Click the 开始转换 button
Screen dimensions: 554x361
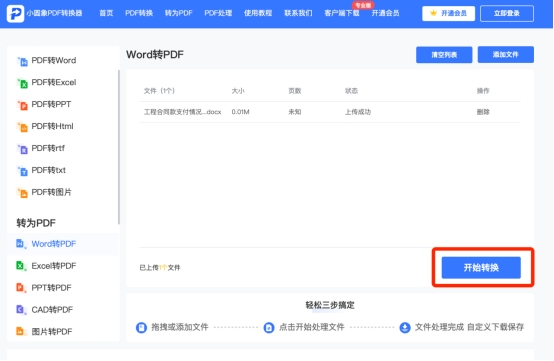click(481, 268)
